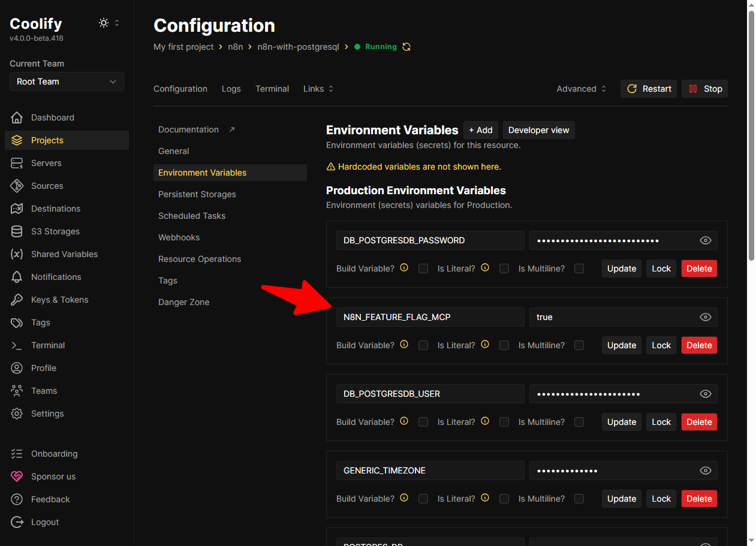
Task: Check Is Multiline for N8N_FEATURE_FLAG_MCP
Action: (x=579, y=345)
